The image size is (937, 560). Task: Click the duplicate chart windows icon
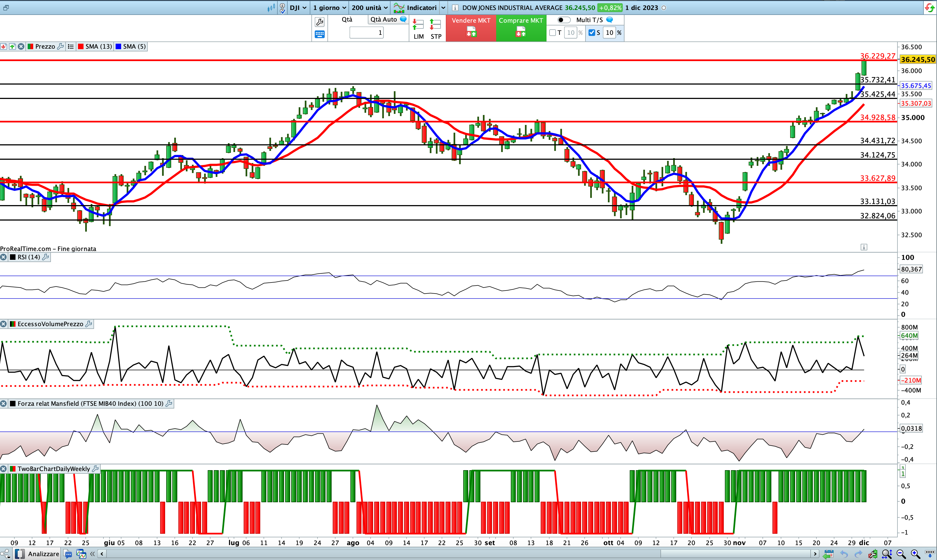pyautogui.click(x=81, y=554)
